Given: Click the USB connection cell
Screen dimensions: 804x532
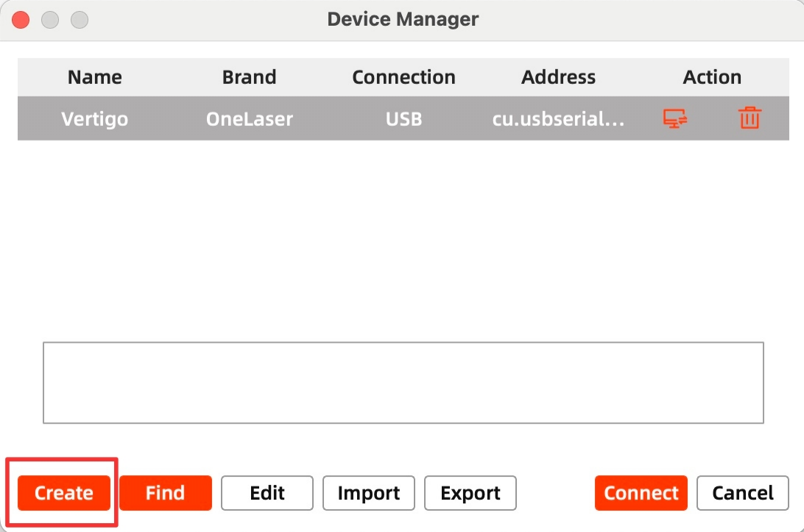Looking at the screenshot, I should coord(403,118).
